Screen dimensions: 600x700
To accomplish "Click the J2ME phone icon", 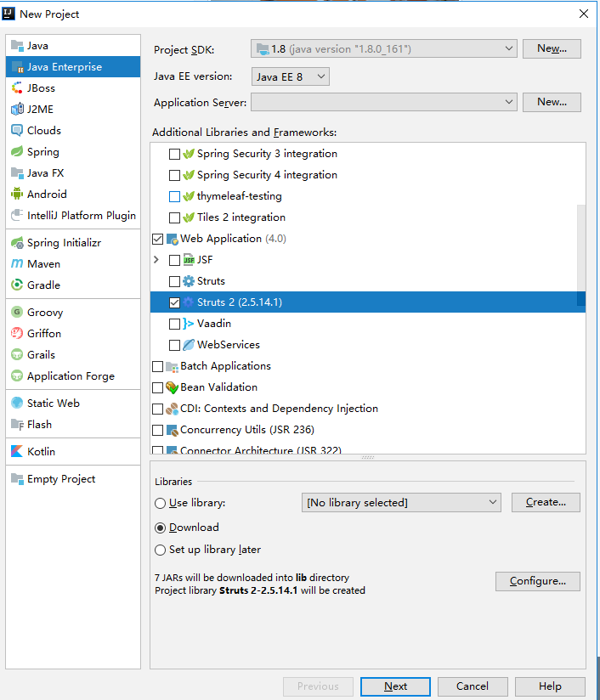I will click(17, 109).
